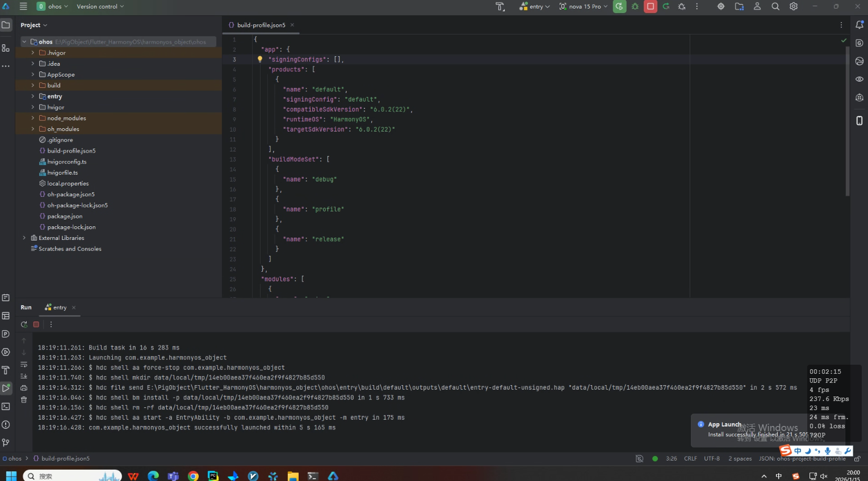The image size is (868, 481).
Task: Toggle soft-wrap in Run console
Action: pyautogui.click(x=24, y=365)
